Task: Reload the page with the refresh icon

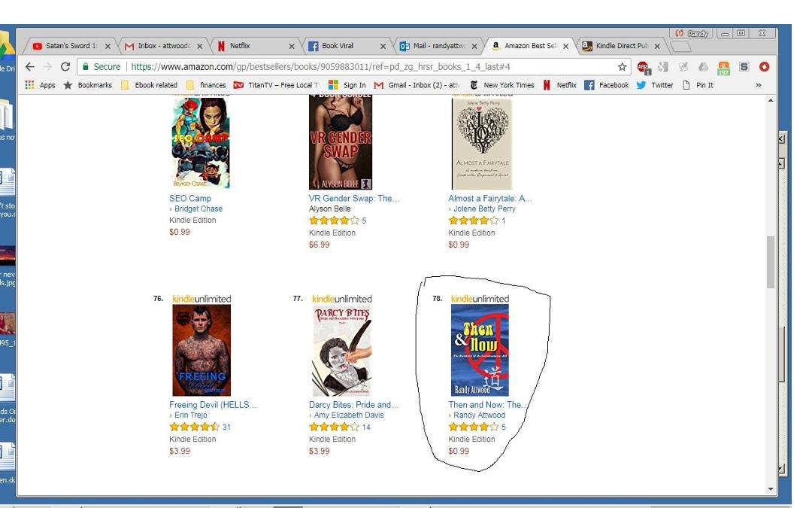Action: point(65,67)
